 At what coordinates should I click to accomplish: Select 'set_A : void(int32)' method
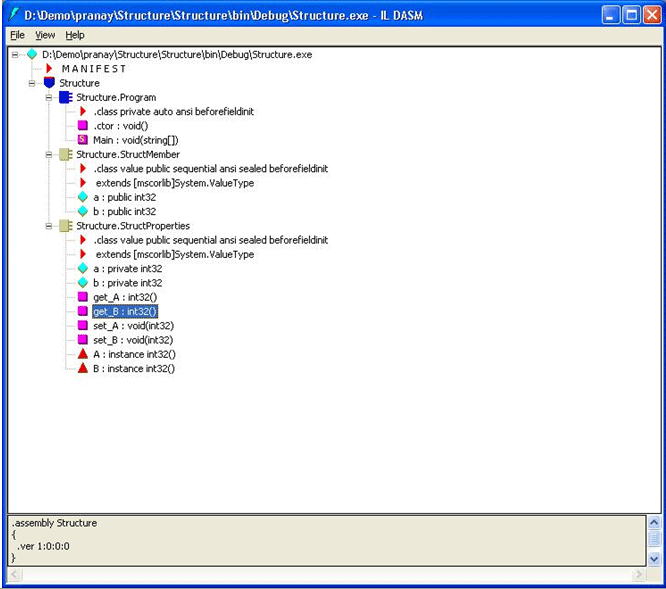[x=133, y=326]
